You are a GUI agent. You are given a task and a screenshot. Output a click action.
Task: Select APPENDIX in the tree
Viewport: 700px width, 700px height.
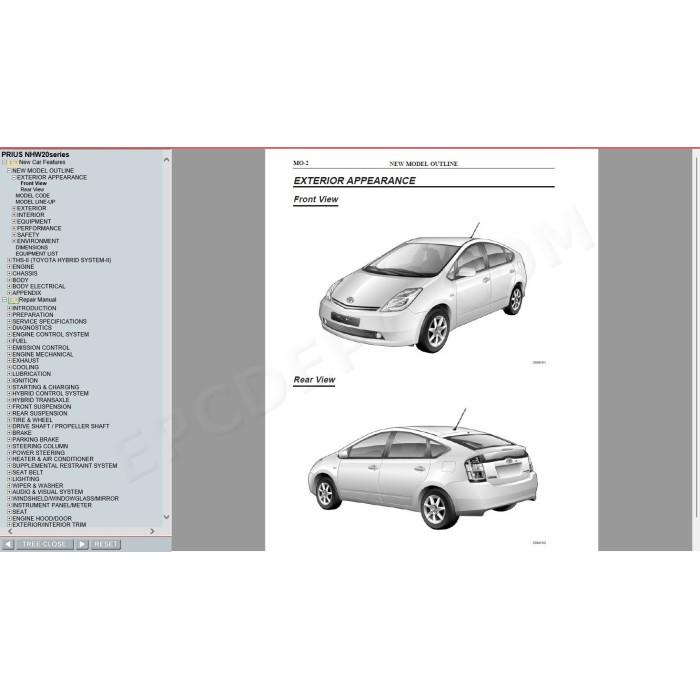(x=27, y=293)
